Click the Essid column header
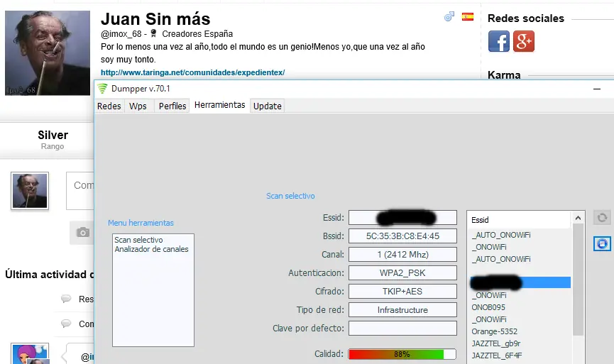The height and width of the screenshot is (364, 614). (519, 220)
